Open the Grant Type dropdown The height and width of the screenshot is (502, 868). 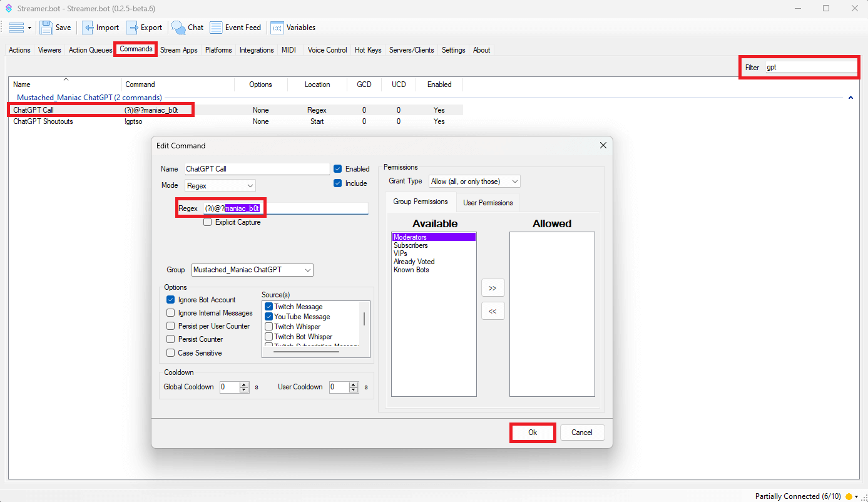coord(474,182)
